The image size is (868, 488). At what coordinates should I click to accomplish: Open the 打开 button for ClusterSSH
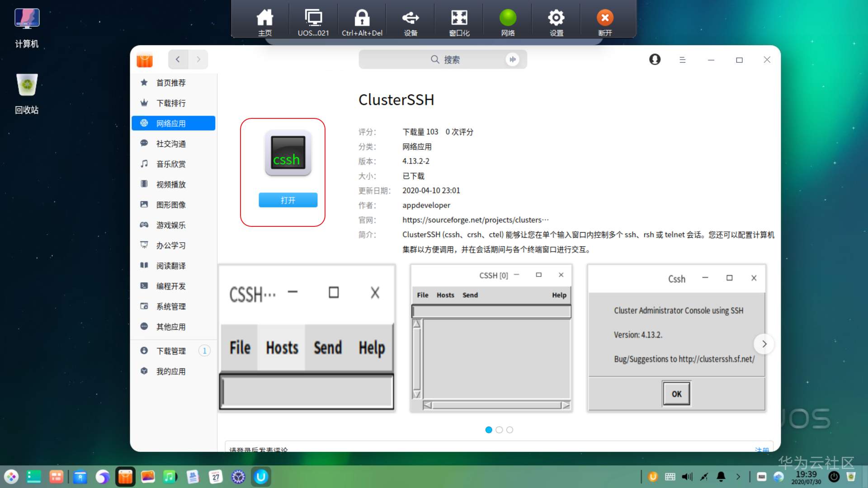click(x=288, y=200)
